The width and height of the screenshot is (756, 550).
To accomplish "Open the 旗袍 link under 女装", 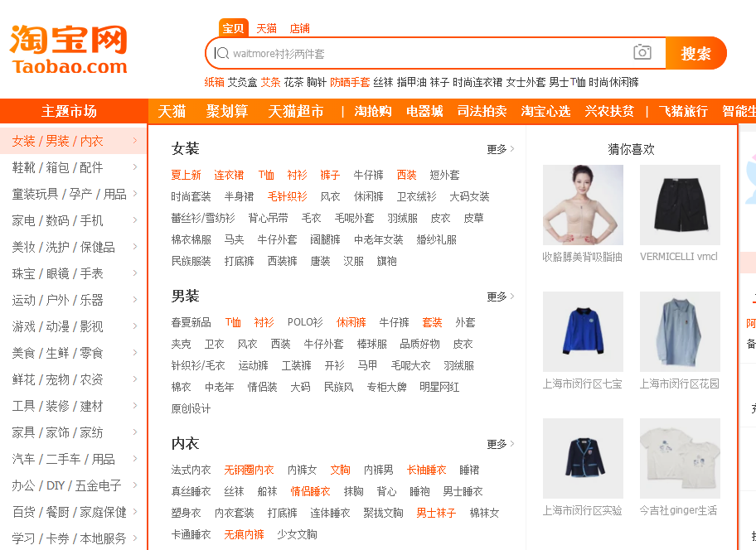I will pos(386,261).
